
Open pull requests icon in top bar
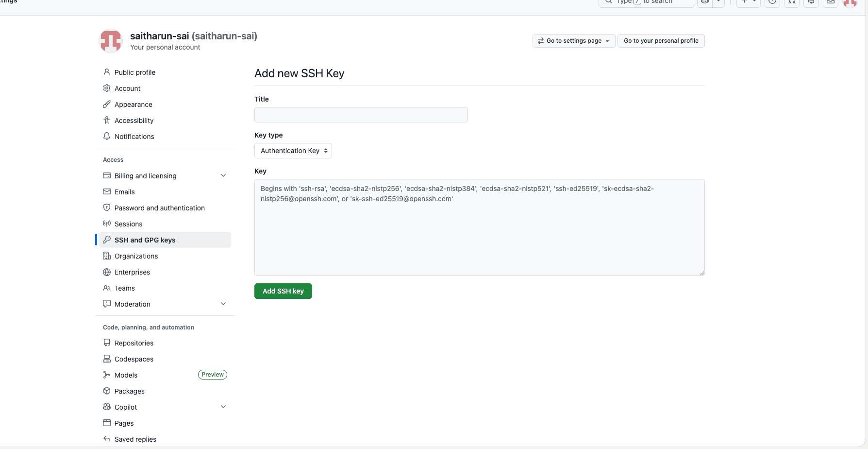click(x=792, y=2)
